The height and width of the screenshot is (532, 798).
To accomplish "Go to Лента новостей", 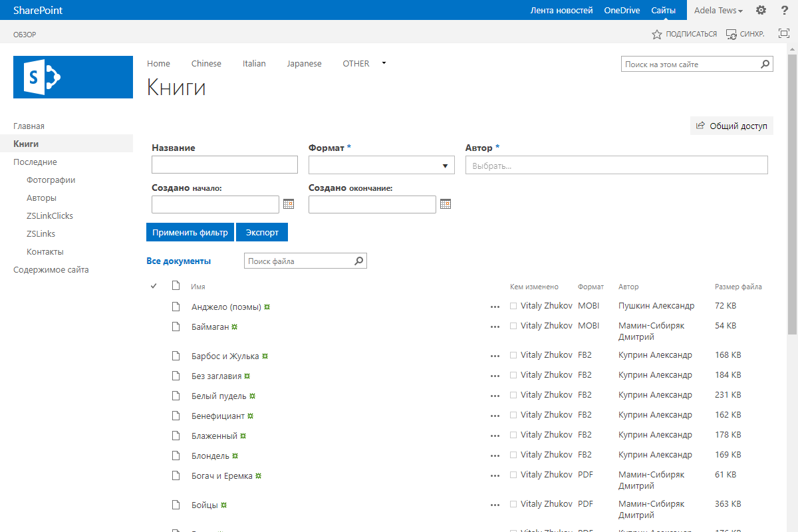I will tap(561, 10).
